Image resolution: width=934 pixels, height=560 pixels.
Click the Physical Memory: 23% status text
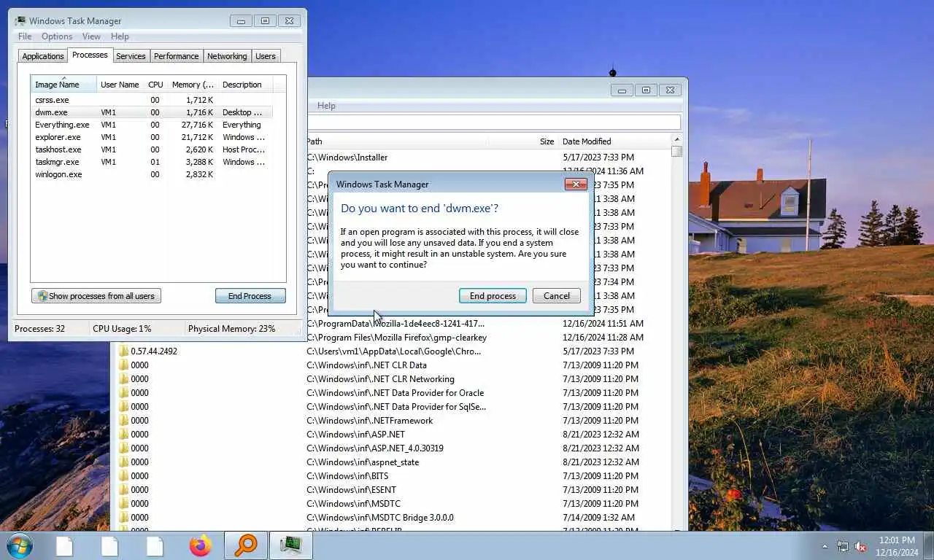(232, 329)
